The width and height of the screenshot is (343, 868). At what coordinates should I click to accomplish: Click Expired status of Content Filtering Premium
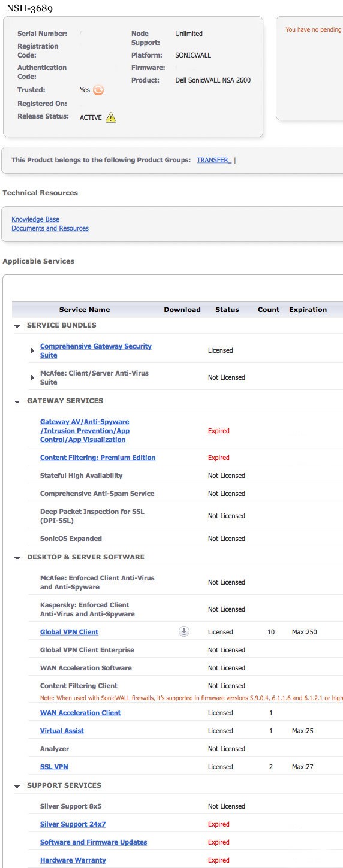(219, 458)
